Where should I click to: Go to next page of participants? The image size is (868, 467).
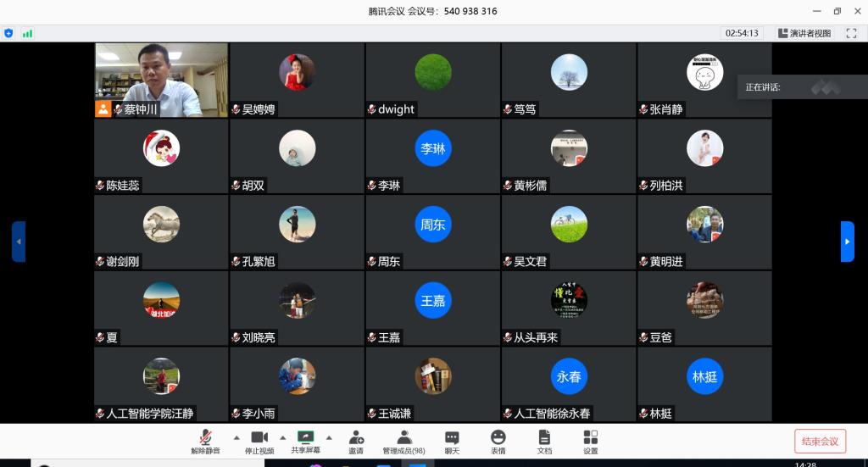coord(847,242)
